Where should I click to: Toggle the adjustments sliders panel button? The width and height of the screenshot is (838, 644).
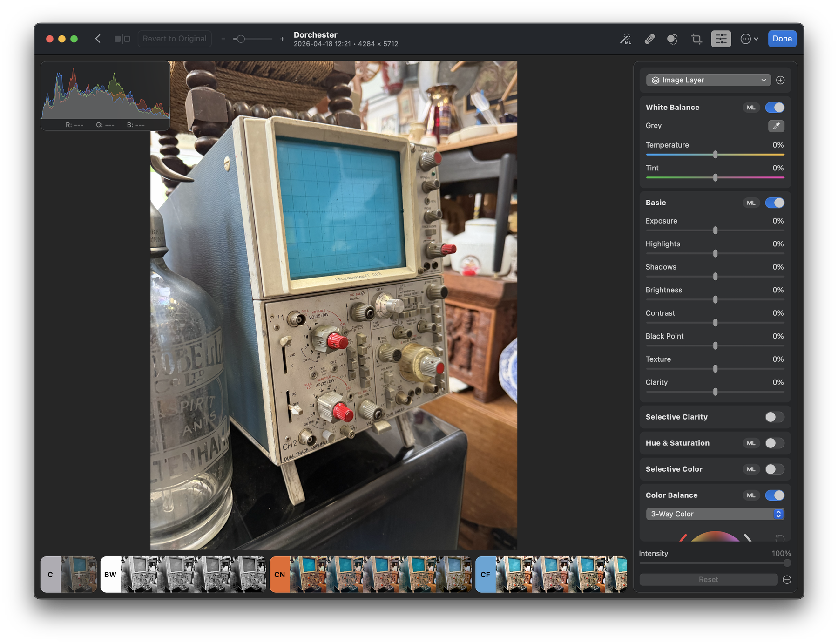point(721,39)
